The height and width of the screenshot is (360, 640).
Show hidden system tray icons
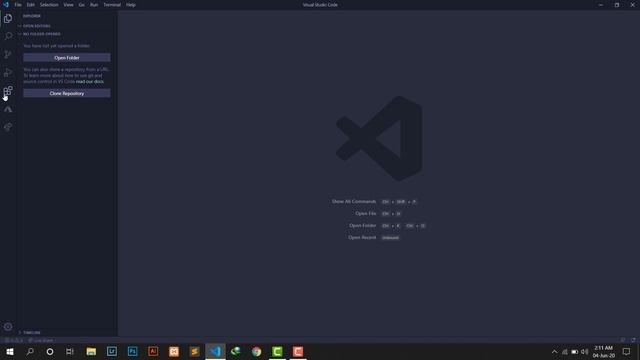554,352
